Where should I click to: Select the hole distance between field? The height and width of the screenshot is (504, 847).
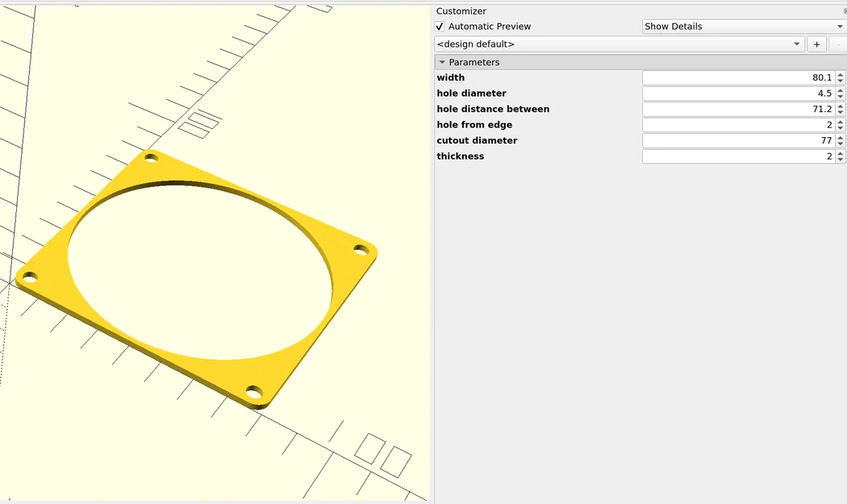point(738,109)
